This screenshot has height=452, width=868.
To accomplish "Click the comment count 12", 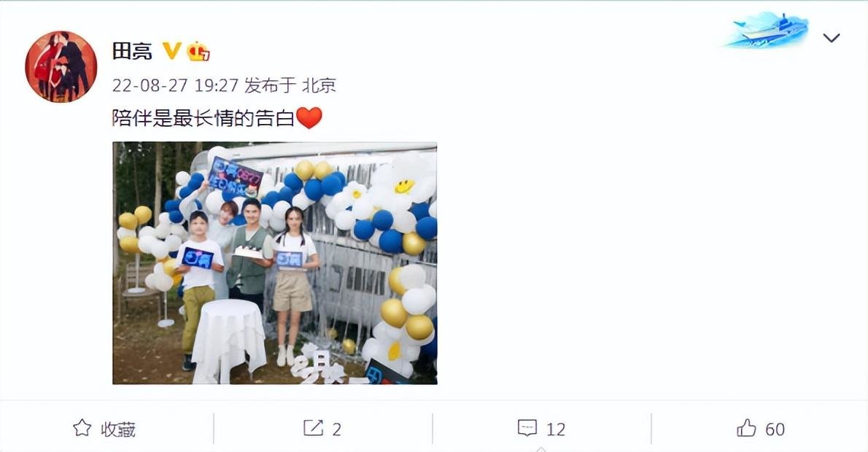I will [x=556, y=429].
